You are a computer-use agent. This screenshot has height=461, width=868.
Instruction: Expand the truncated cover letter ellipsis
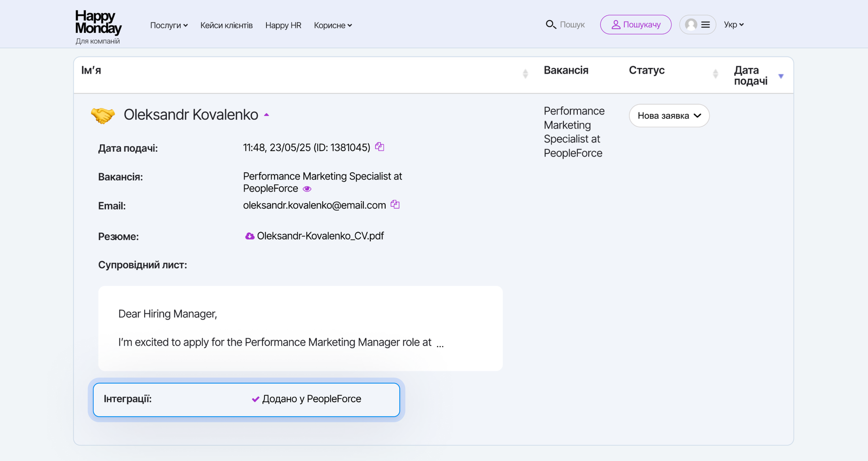click(440, 346)
